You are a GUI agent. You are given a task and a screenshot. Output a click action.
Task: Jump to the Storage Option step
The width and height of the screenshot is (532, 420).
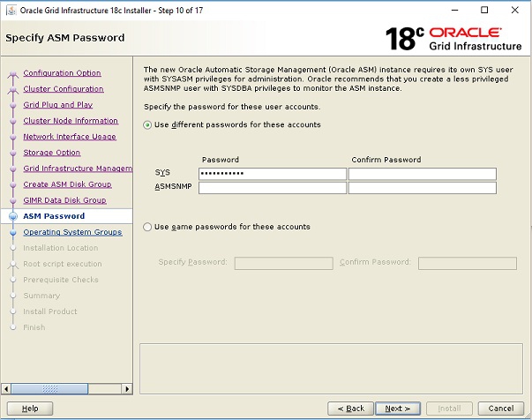pos(52,153)
